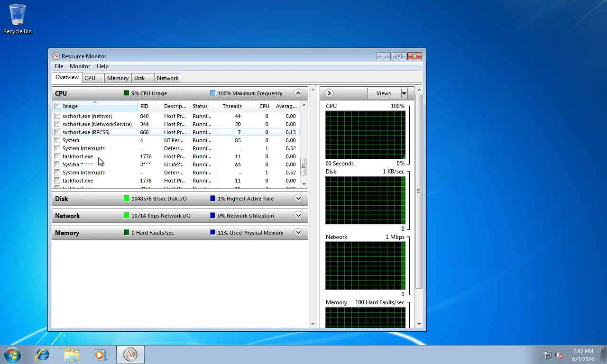This screenshot has width=607, height=364.
Task: Launch Internet Explorer from the taskbar
Action: pyautogui.click(x=43, y=355)
